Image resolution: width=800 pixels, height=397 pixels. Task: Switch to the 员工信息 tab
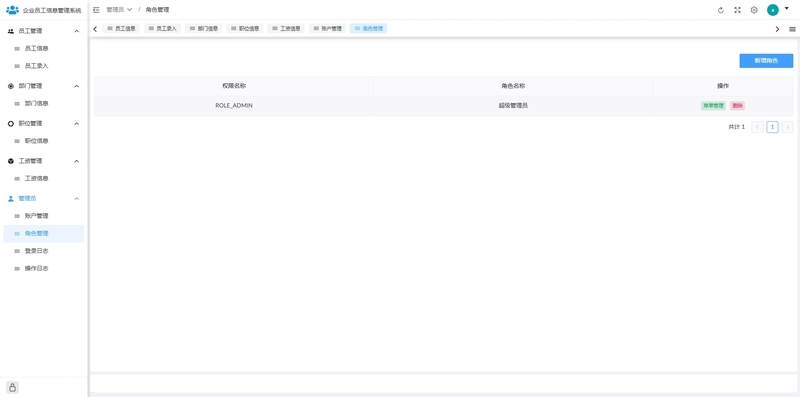(121, 29)
